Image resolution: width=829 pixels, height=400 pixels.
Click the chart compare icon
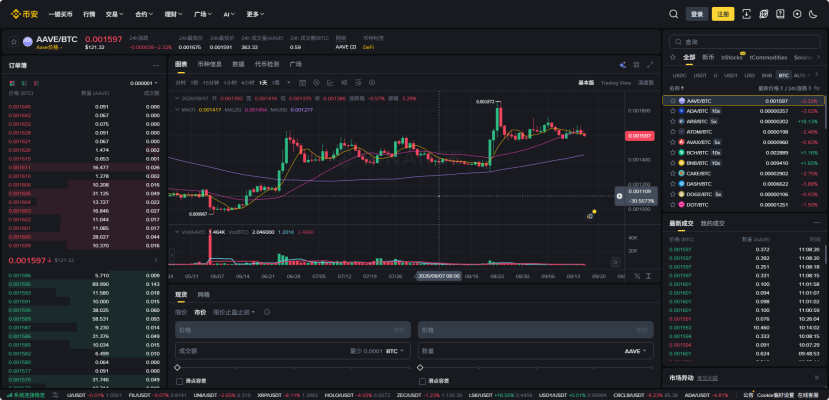pyautogui.click(x=344, y=82)
